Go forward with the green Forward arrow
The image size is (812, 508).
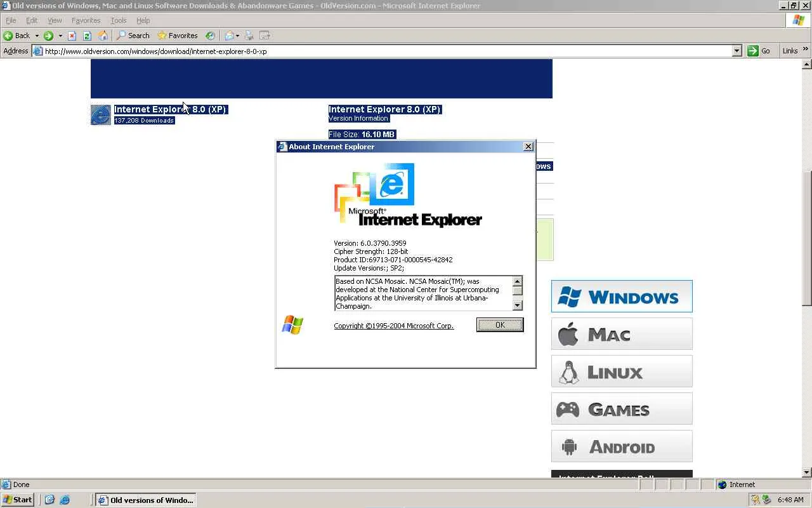48,36
